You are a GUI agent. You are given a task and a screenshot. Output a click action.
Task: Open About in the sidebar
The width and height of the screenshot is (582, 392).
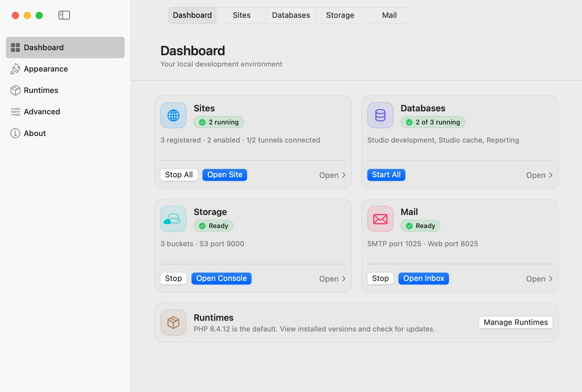point(65,133)
